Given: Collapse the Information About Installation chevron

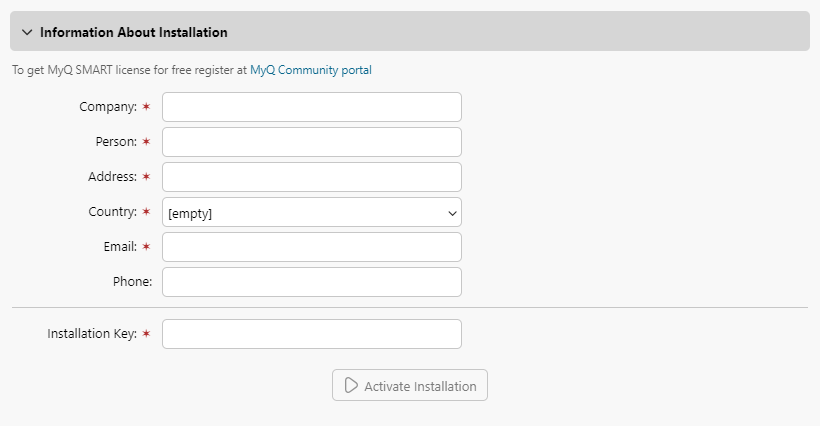Looking at the screenshot, I should coord(27,32).
